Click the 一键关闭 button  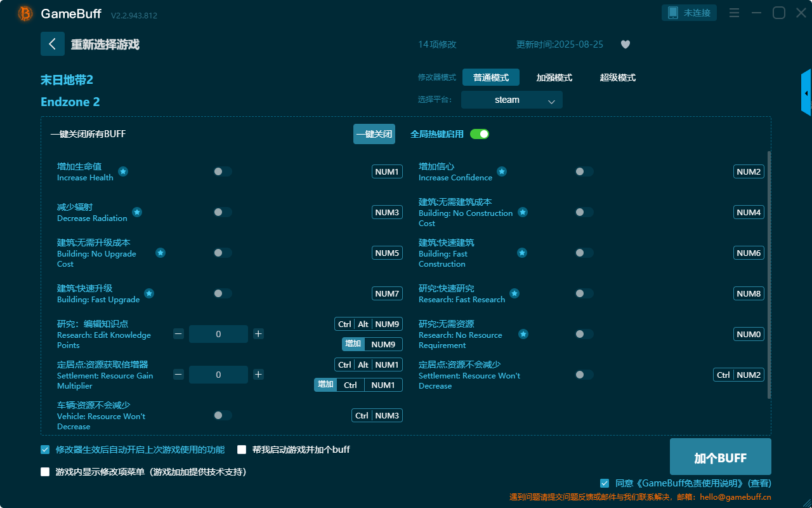pyautogui.click(x=374, y=134)
